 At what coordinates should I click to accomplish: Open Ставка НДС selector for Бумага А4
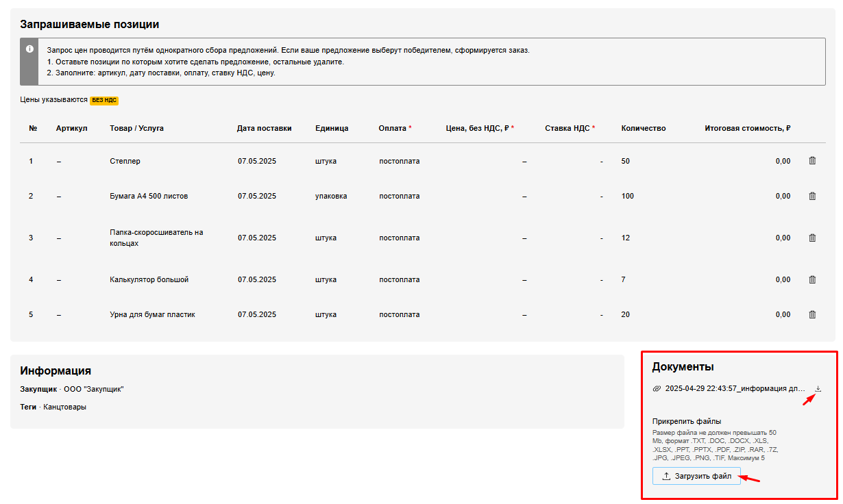coord(600,196)
